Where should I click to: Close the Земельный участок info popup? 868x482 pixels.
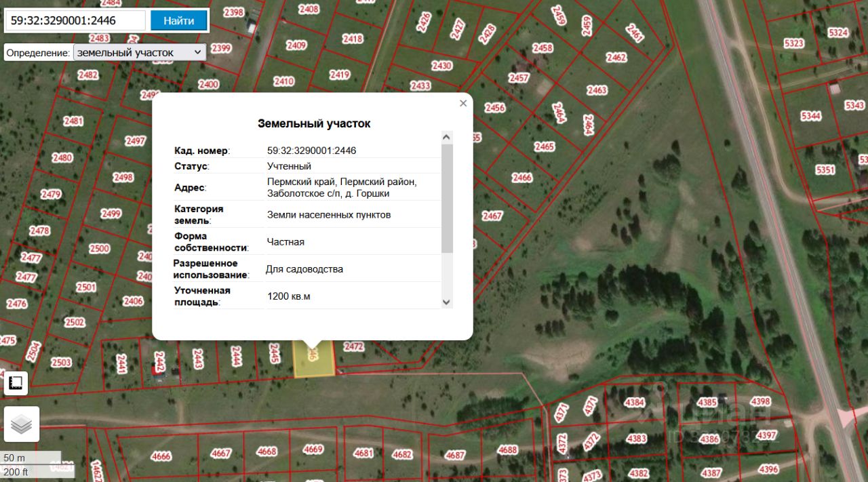(x=463, y=103)
